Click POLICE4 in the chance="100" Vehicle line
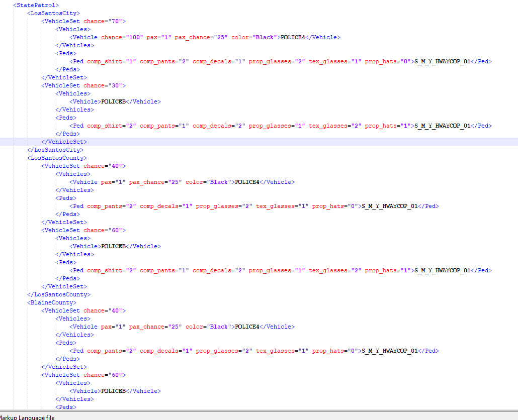Screen dimensions: 518x420 pyautogui.click(x=293, y=37)
